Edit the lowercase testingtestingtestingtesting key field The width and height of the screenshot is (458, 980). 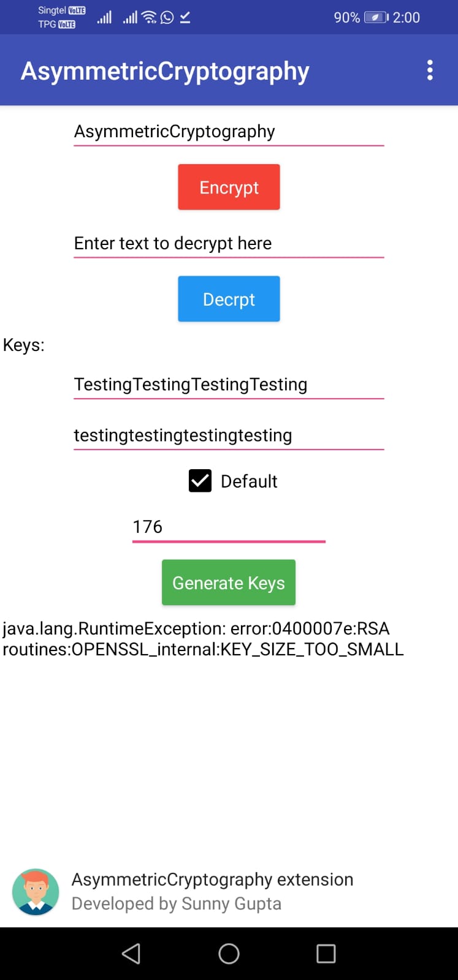point(229,435)
